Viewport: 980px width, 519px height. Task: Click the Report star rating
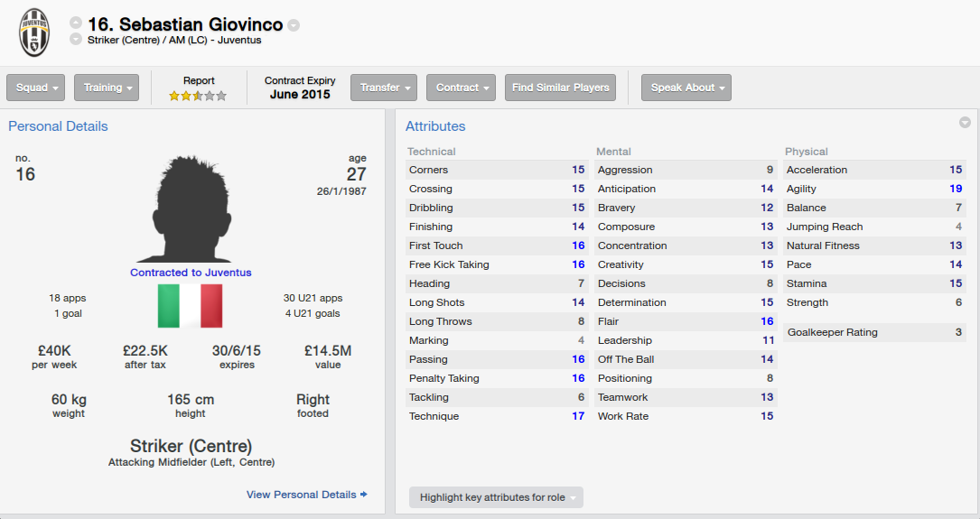198,96
